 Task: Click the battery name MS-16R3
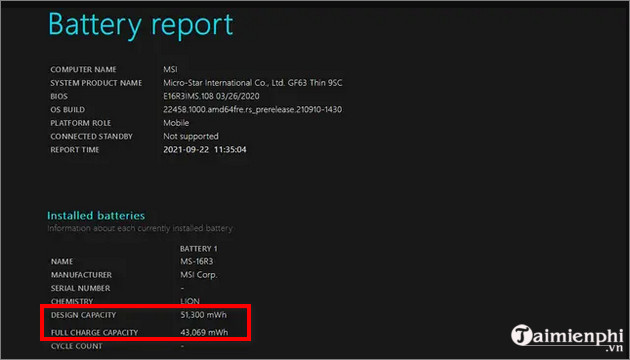(x=196, y=262)
